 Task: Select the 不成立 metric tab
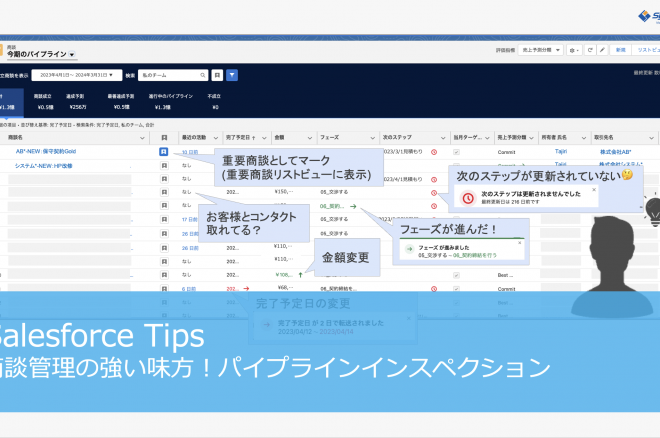coord(214,101)
